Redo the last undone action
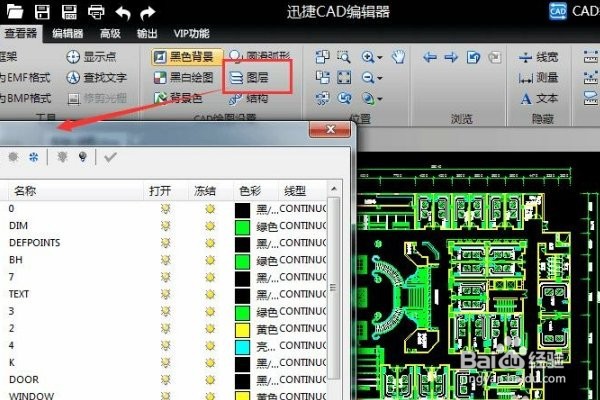Image resolution: width=600 pixels, height=400 pixels. pyautogui.click(x=147, y=13)
